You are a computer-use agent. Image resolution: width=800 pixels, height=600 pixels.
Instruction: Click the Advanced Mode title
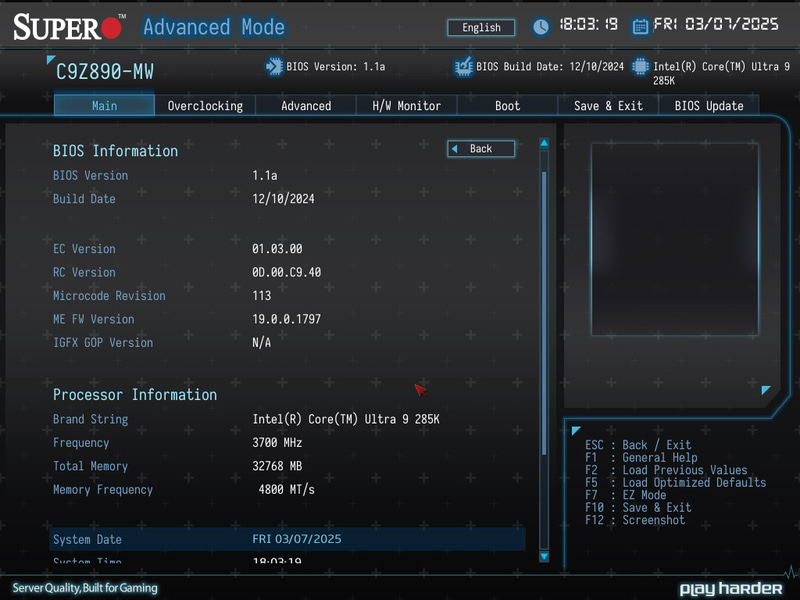coord(214,27)
